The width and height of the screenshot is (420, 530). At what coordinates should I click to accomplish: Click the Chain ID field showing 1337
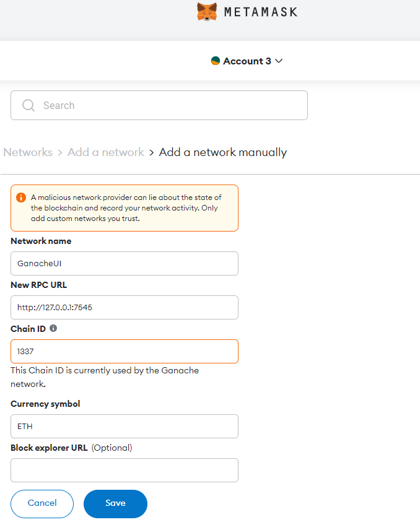124,351
